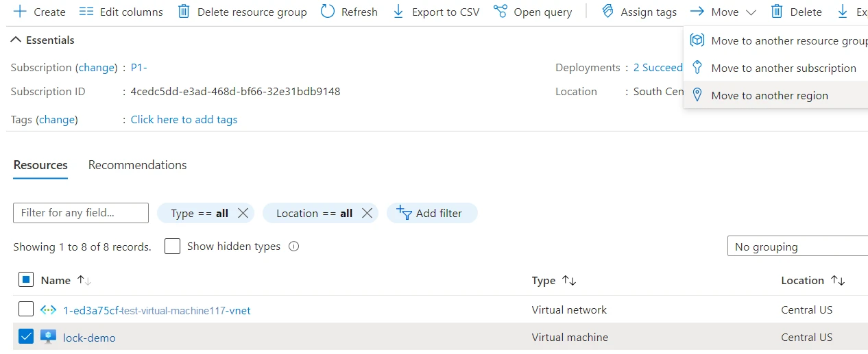868x354 pixels.
Task: Click the Export to CSV download icon
Action: point(398,12)
